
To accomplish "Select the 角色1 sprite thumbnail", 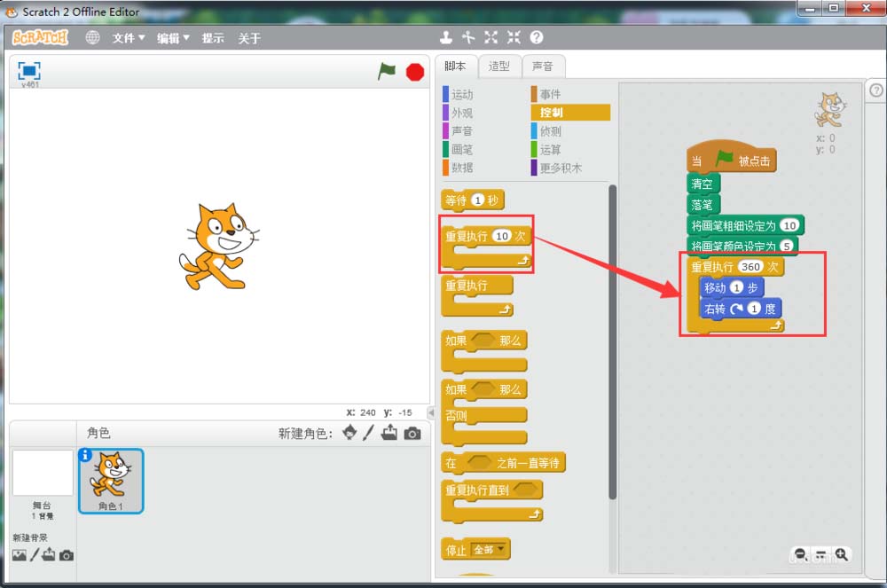I will click(x=111, y=481).
